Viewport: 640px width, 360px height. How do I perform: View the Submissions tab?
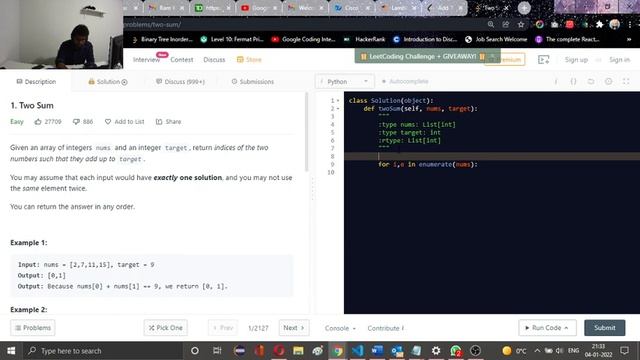click(x=253, y=82)
